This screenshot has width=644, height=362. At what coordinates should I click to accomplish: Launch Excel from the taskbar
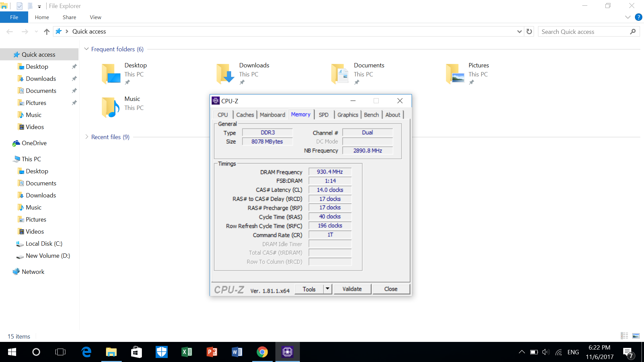tap(187, 352)
